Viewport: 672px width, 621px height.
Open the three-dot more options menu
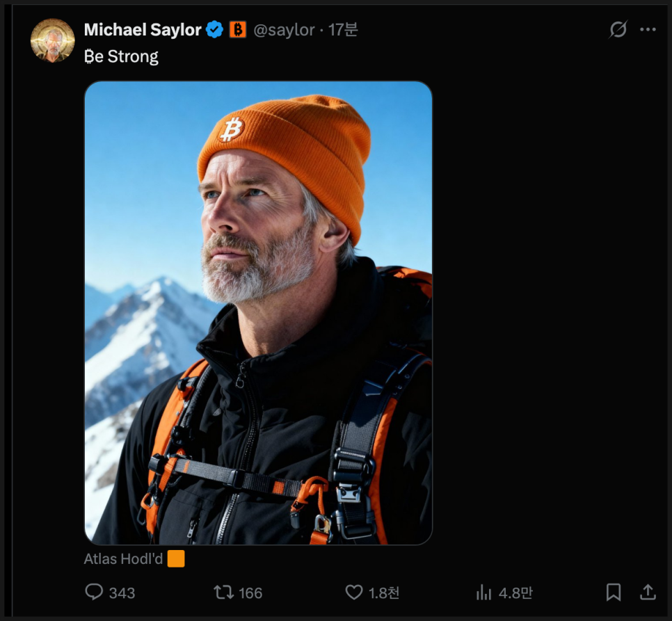click(x=648, y=30)
